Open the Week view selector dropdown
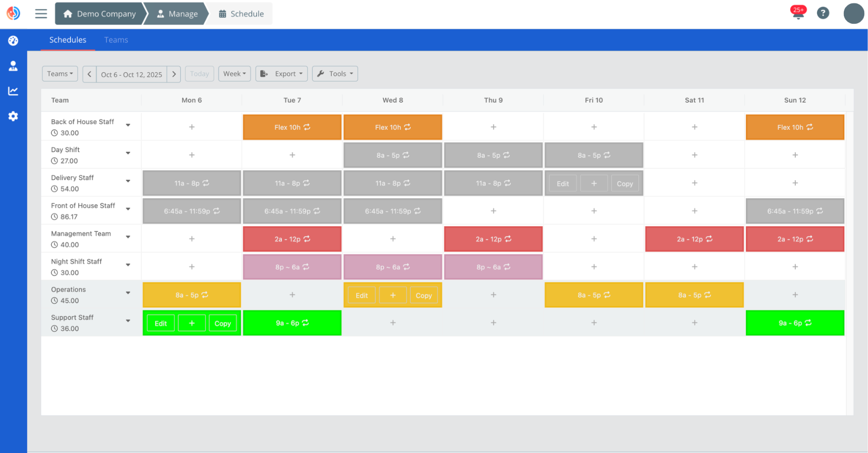This screenshot has height=453, width=868. [x=234, y=73]
